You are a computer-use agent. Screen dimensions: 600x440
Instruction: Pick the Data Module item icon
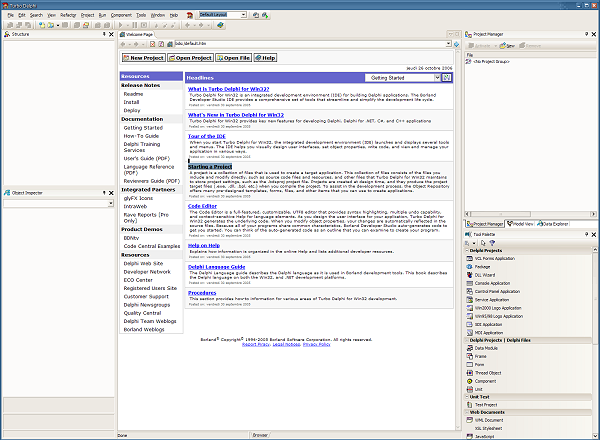[x=470, y=348]
